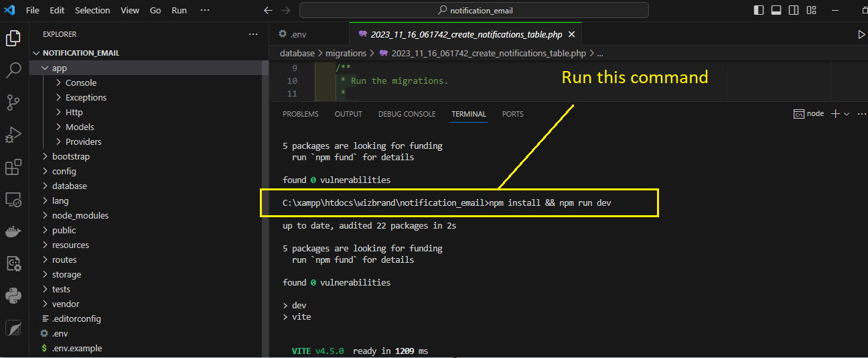Open the .env.example file in Explorer
The width and height of the screenshot is (868, 358).
pyautogui.click(x=76, y=348)
